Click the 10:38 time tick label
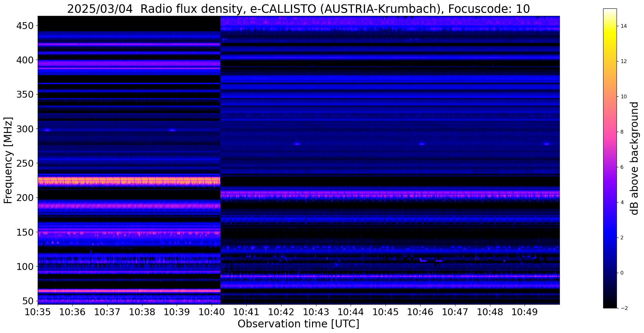 coord(142,312)
